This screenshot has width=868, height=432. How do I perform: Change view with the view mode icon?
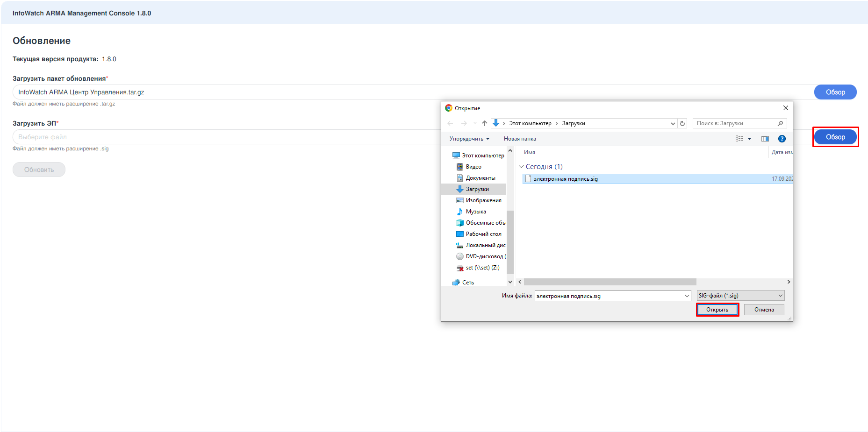pos(739,139)
